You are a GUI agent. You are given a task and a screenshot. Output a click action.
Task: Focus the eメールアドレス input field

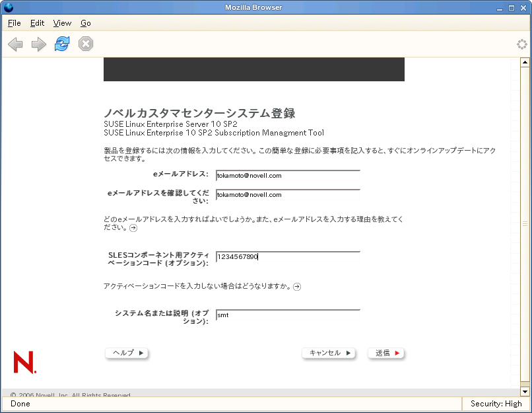288,176
